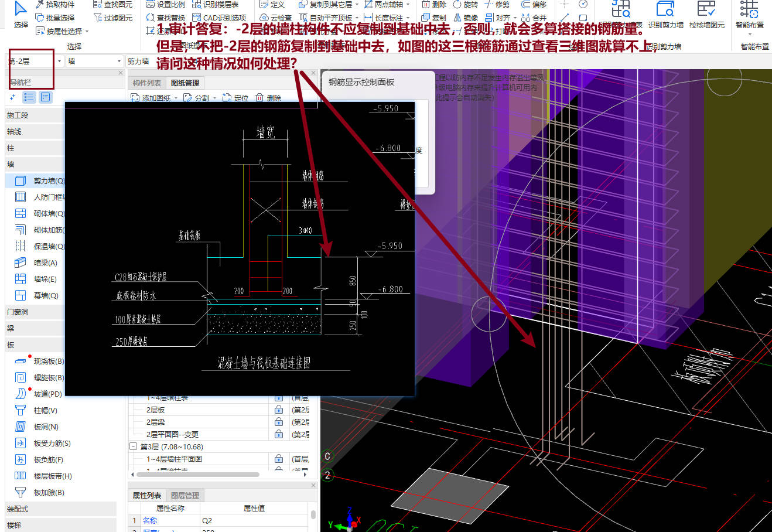Viewport: 772px width, 532px height.
Task: Click the 复制 copy tool
Action: coord(433,18)
